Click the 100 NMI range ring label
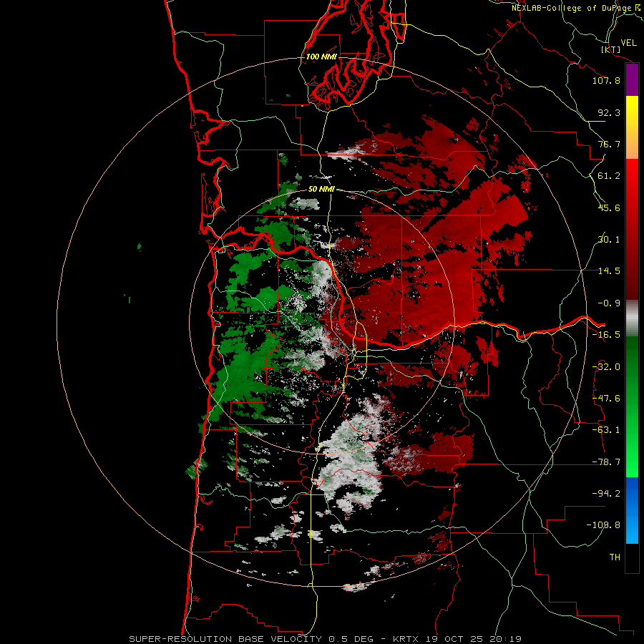Viewport: 644px width, 644px height. (321, 57)
